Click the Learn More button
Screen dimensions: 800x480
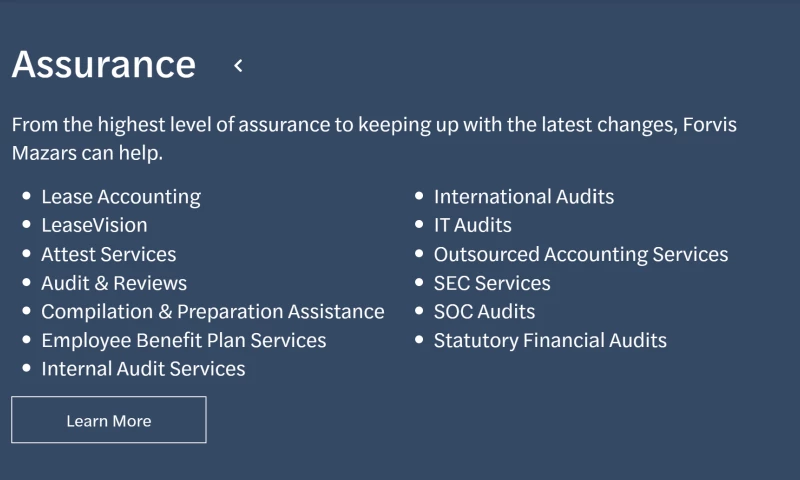108,420
